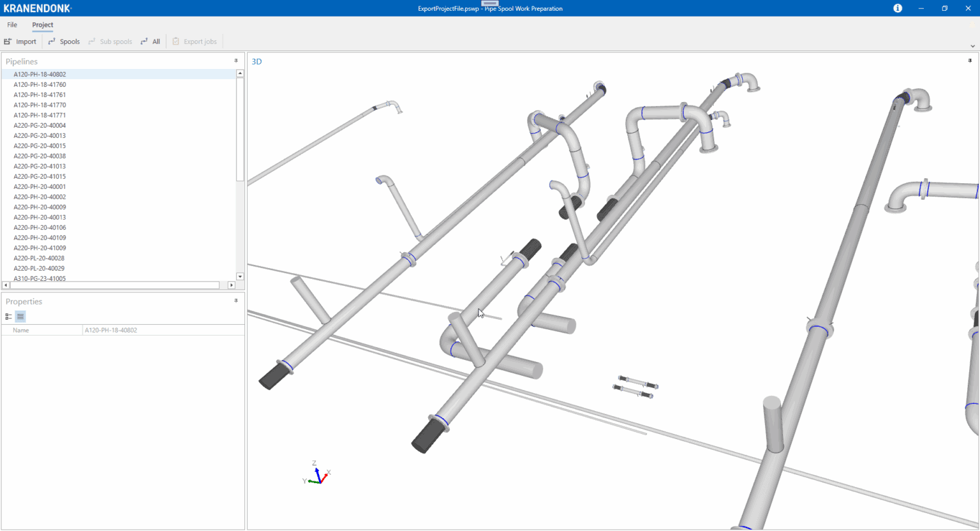Open the info icon in title bar
This screenshot has height=531, width=980.
point(898,8)
